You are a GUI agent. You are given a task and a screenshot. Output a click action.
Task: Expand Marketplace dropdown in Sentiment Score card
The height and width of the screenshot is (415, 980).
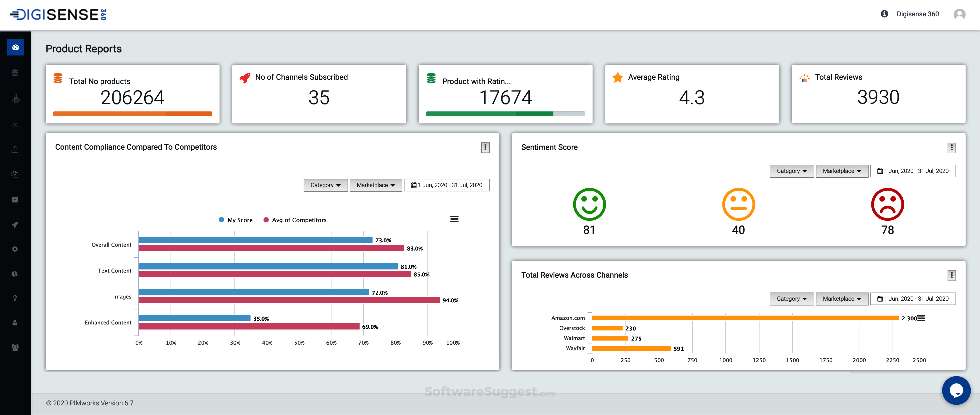point(842,171)
